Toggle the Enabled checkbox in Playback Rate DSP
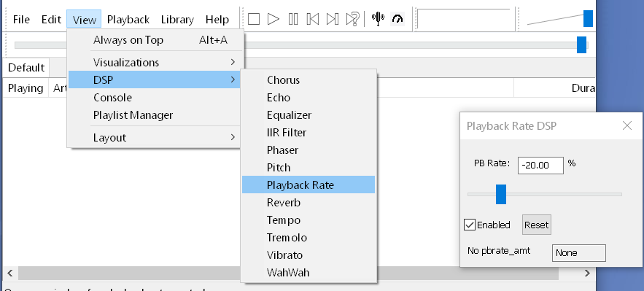 [x=470, y=225]
